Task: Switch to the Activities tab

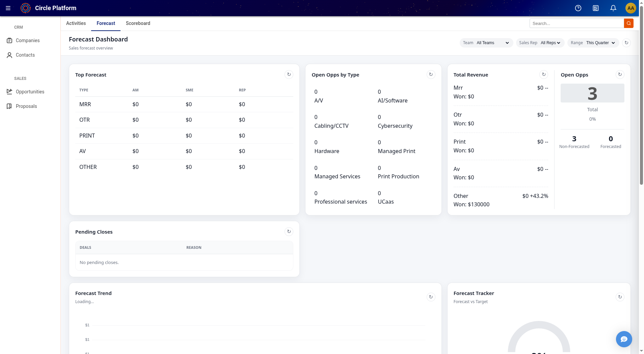Action: (x=76, y=23)
